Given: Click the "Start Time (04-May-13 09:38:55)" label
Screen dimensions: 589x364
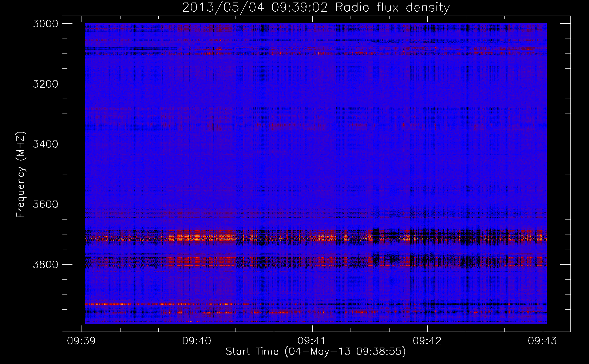Looking at the screenshot, I should point(316,351).
